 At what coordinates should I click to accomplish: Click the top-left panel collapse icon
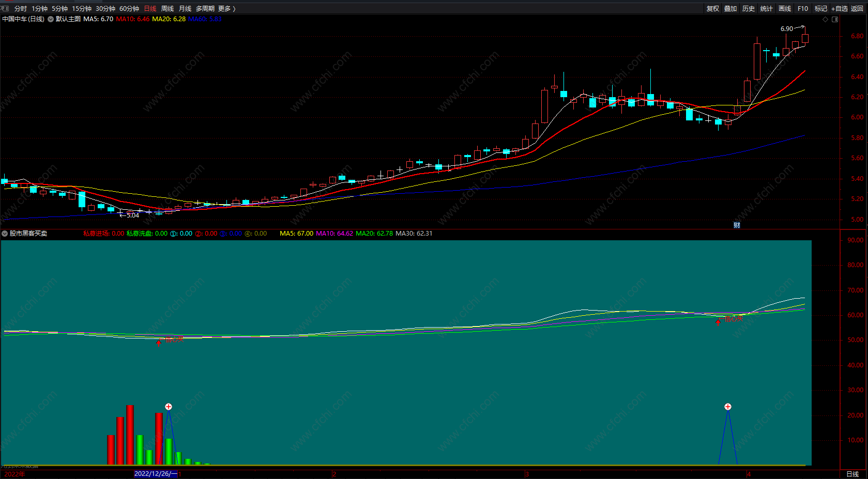click(5, 8)
